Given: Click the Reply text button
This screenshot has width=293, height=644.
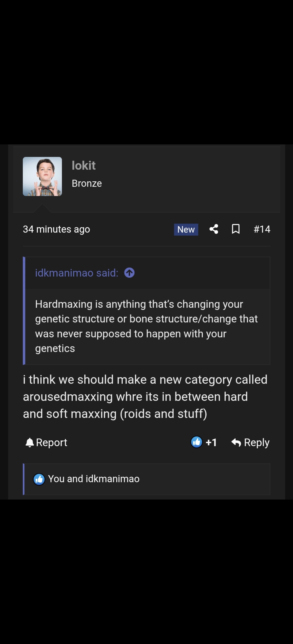Looking at the screenshot, I should coord(257,443).
